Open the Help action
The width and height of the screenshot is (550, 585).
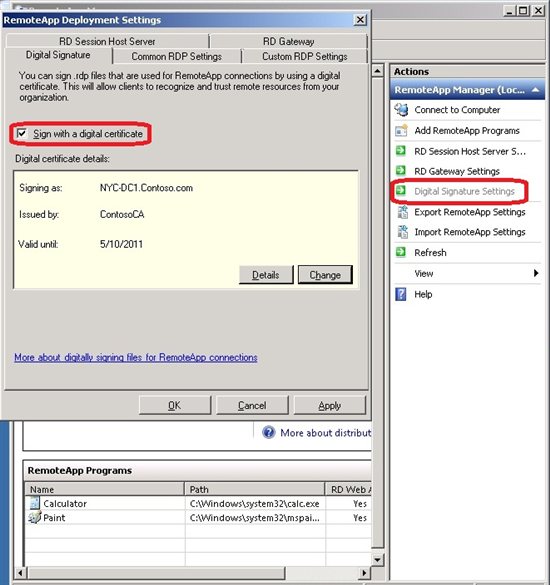point(423,294)
